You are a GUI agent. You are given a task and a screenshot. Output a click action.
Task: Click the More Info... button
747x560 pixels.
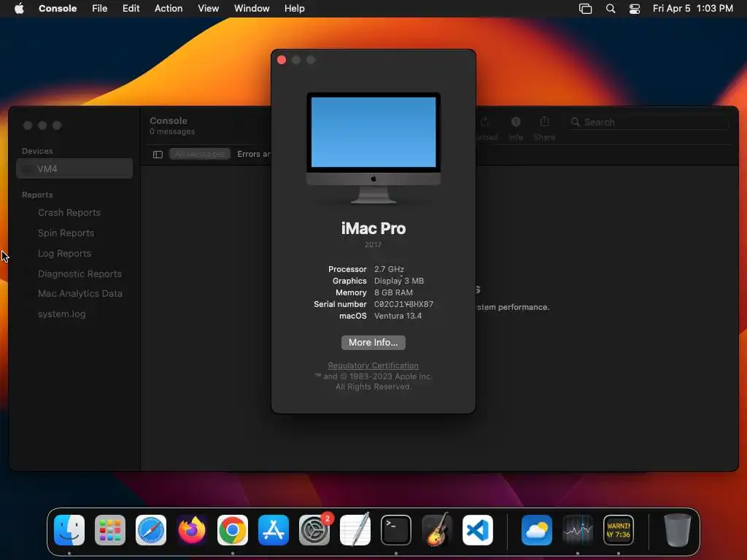[373, 343]
